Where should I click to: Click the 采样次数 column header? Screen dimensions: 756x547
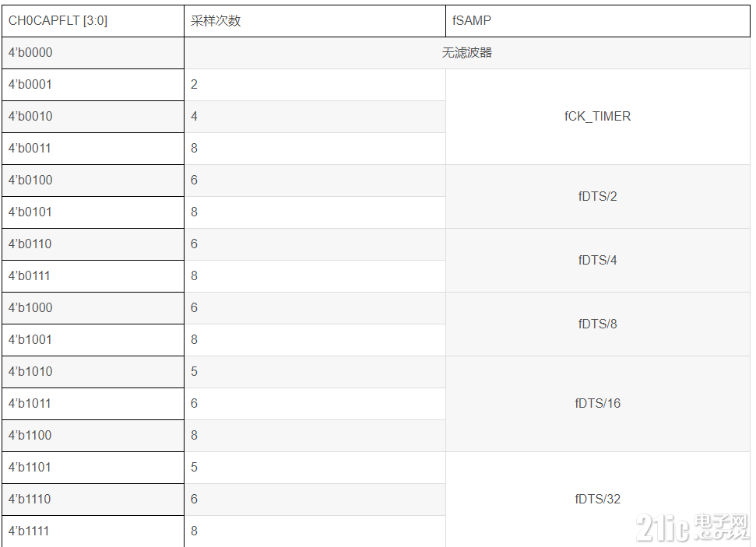tap(315, 21)
